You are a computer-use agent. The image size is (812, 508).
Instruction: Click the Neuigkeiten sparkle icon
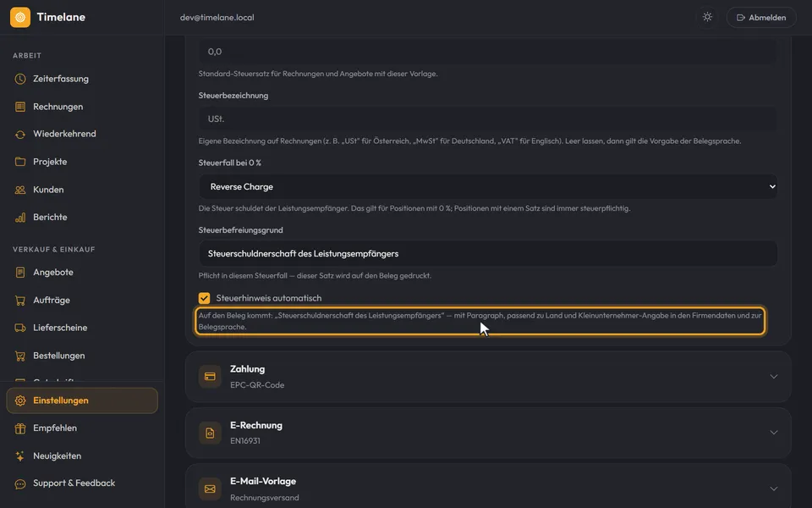[x=20, y=456]
